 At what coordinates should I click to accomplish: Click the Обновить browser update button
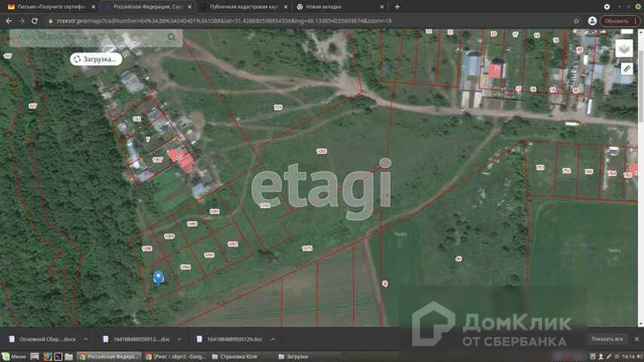click(x=619, y=21)
